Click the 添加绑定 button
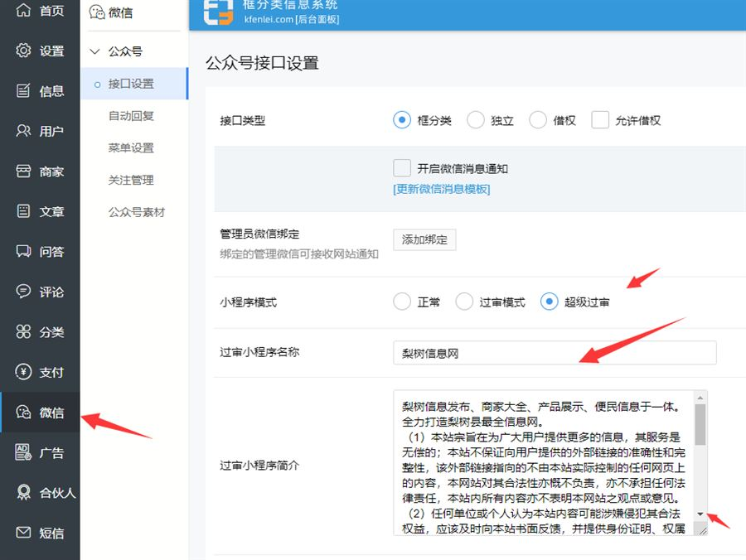Viewport: 746px width, 560px height. tap(424, 240)
